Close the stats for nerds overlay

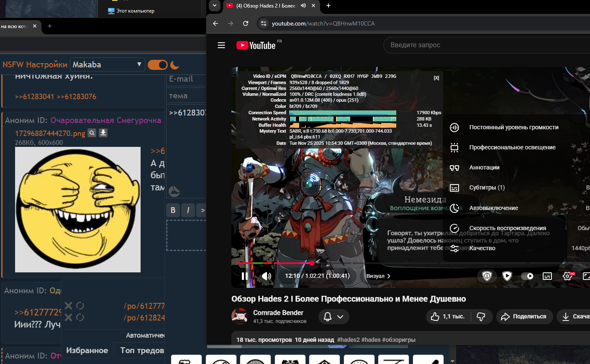point(436,78)
